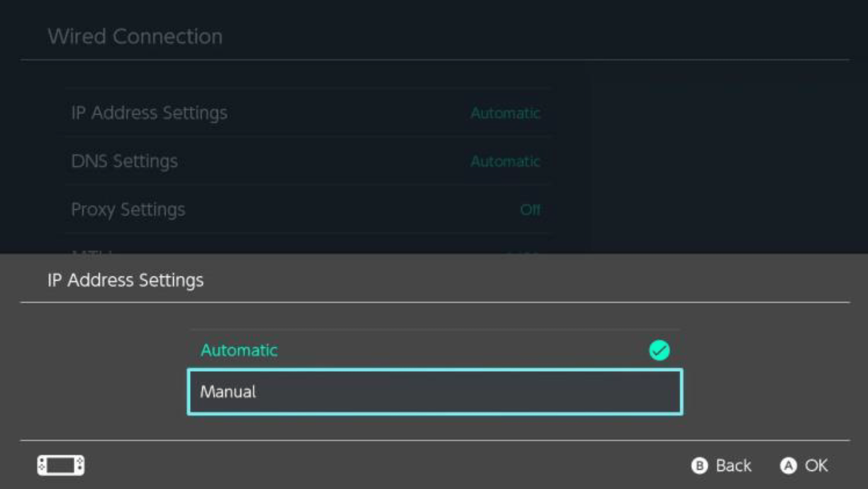Choose the Automatic IP address option

pos(435,350)
